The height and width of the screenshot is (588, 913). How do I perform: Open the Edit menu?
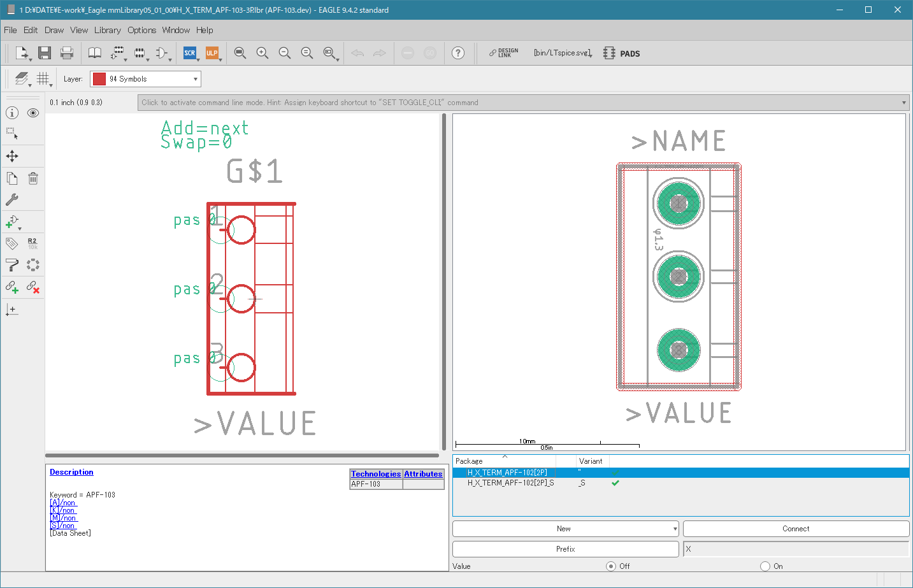point(31,30)
